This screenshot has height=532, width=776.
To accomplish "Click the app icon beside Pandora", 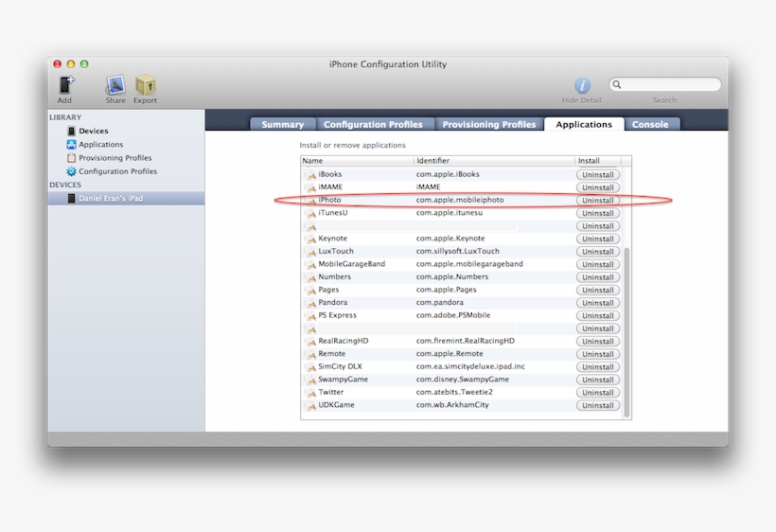I will (x=310, y=303).
